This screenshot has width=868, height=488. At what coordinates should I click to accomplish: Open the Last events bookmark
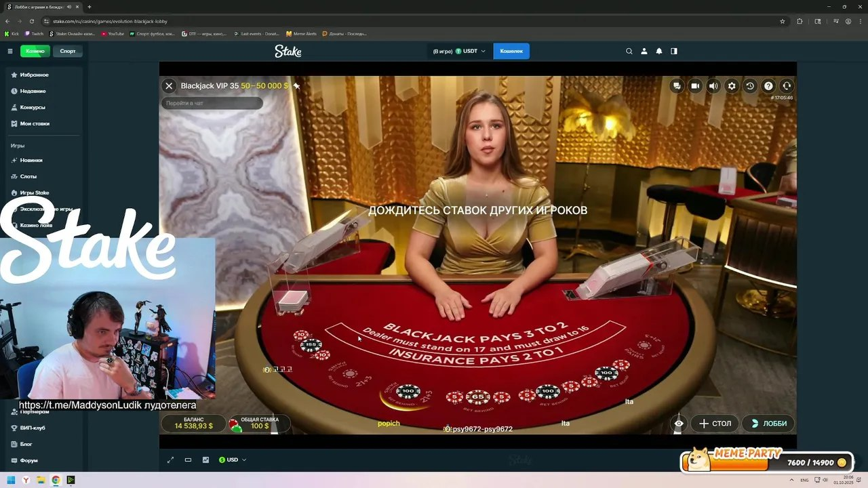click(x=257, y=33)
